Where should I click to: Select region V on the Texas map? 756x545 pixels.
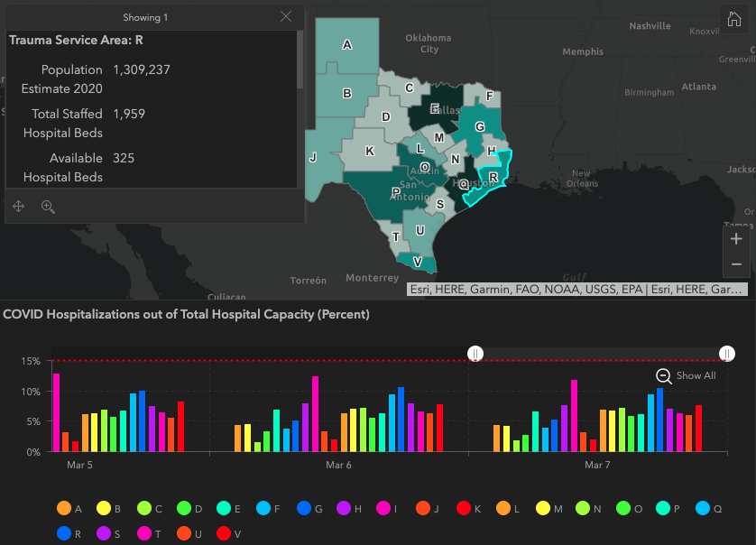[417, 262]
